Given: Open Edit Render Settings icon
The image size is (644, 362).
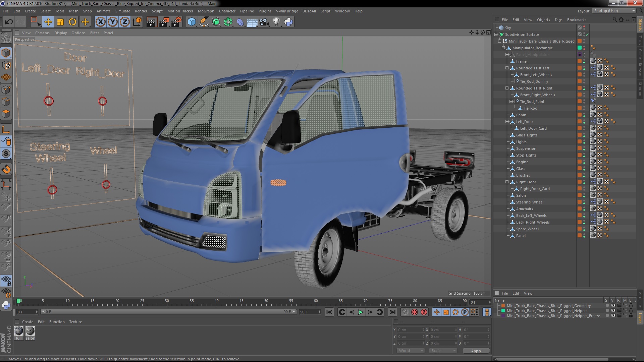Looking at the screenshot, I should coord(176,22).
